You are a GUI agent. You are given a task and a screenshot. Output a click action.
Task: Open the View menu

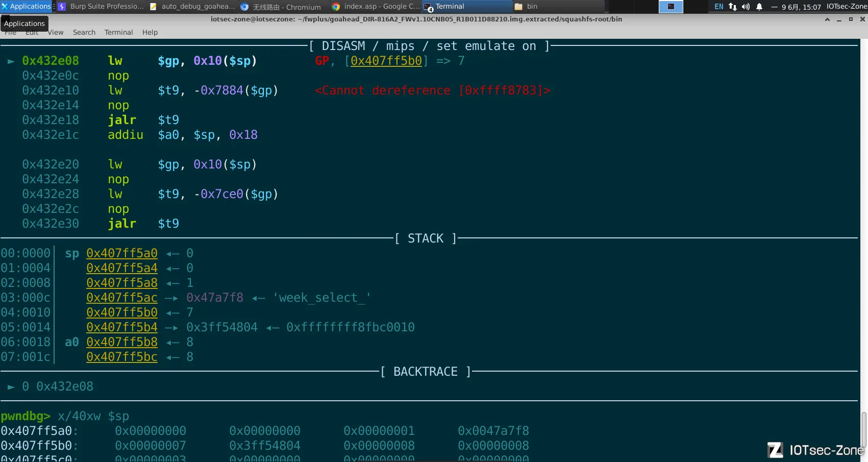(56, 32)
